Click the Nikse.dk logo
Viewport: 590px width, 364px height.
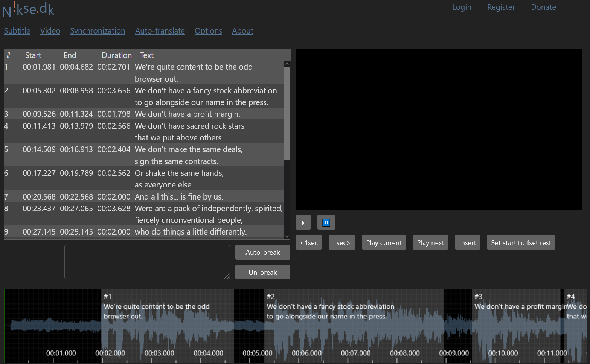[28, 9]
